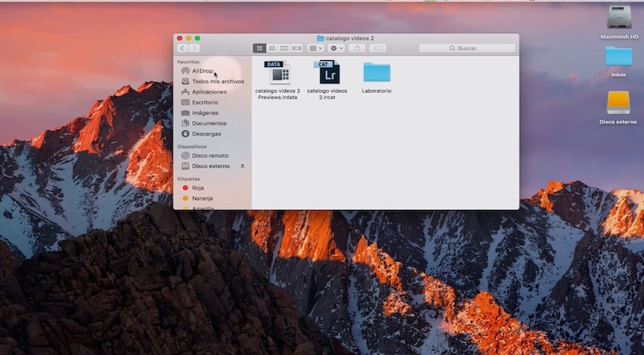644x355 pixels.
Task: Click the Dispositivos sidebar heading
Action: 191,147
